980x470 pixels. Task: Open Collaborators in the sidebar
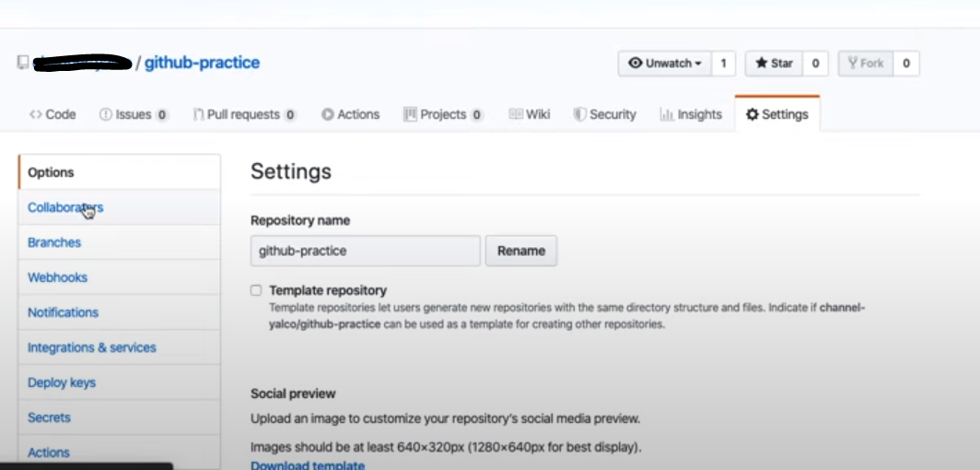point(119,207)
